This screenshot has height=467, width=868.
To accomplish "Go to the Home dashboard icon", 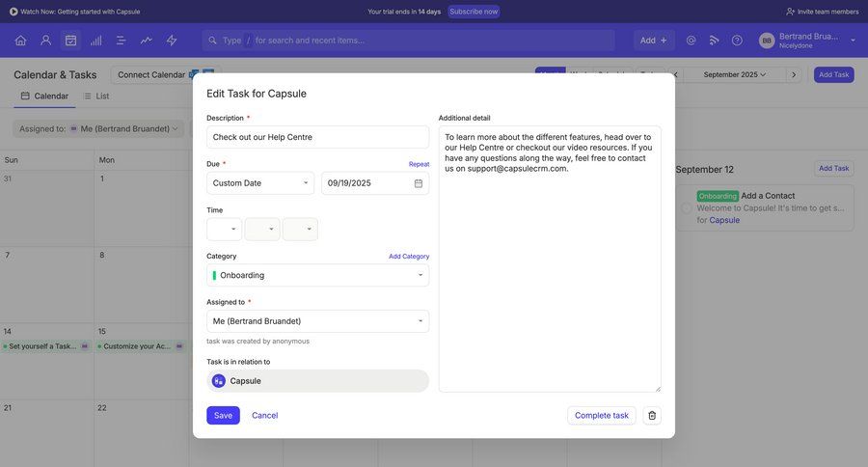I will [20, 41].
